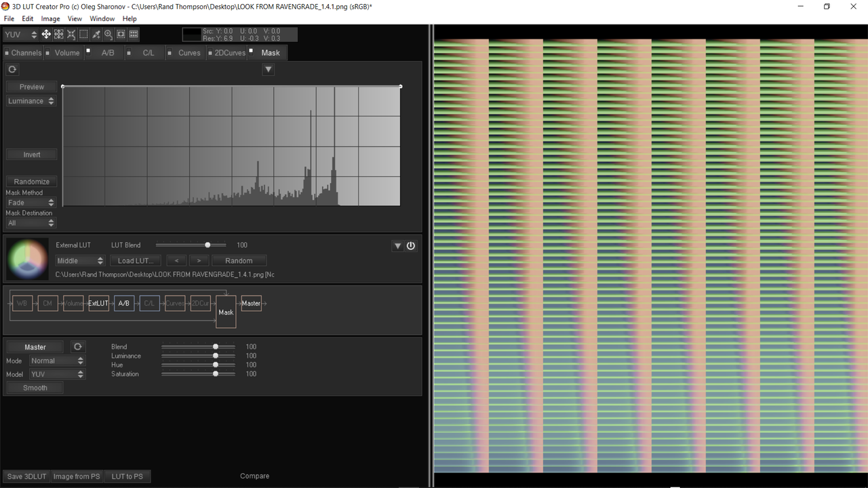The height and width of the screenshot is (488, 868).
Task: Open the Mask Method Fade dropdown
Action: click(x=31, y=203)
